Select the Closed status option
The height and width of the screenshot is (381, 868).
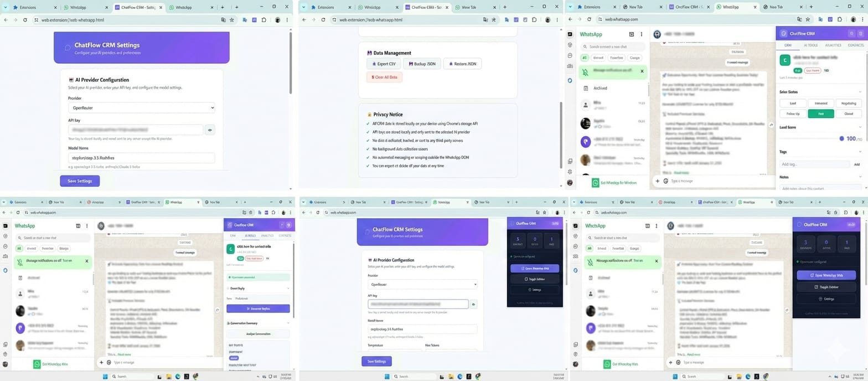[849, 114]
